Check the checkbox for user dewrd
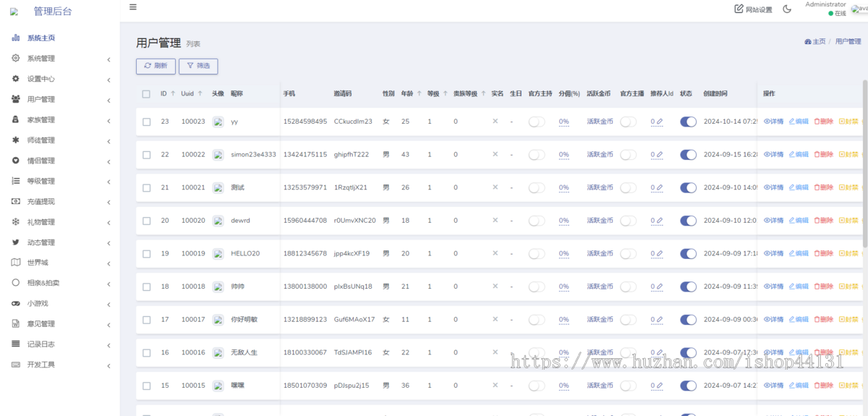 tap(146, 221)
